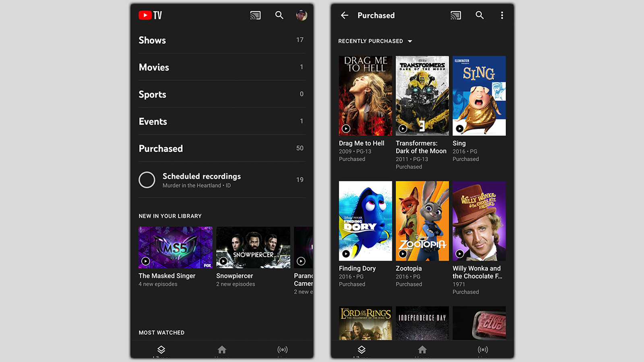
Task: Open the Finding Dory poster
Action: (x=365, y=221)
